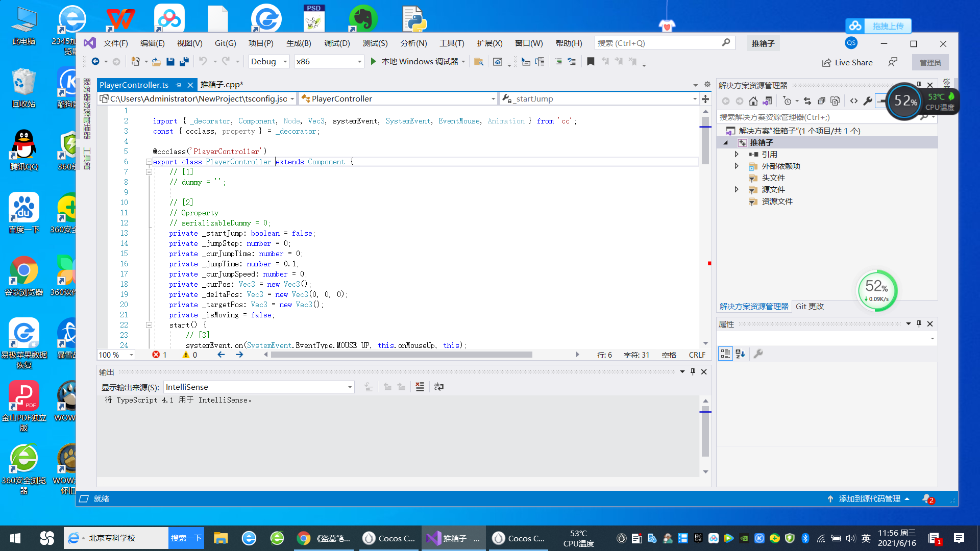Start debugging with the green play arrow
The image size is (980, 551).
pyautogui.click(x=374, y=62)
